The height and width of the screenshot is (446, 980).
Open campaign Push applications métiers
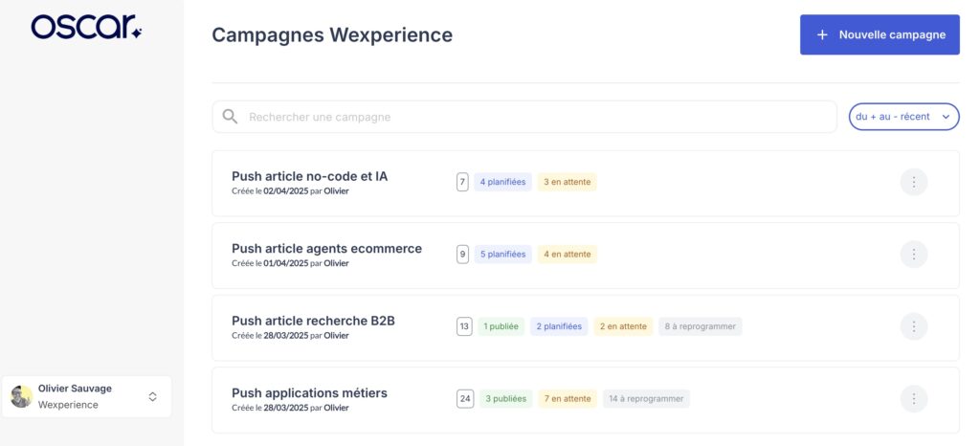[x=309, y=393]
